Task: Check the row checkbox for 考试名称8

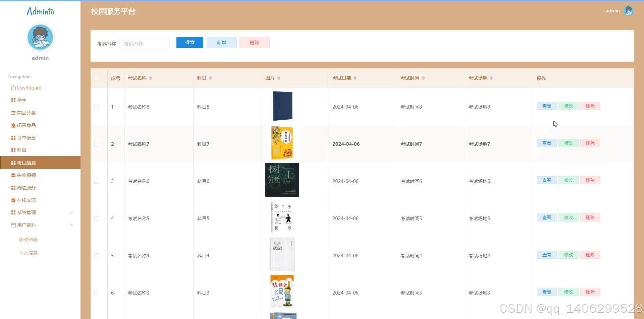Action: click(x=97, y=107)
